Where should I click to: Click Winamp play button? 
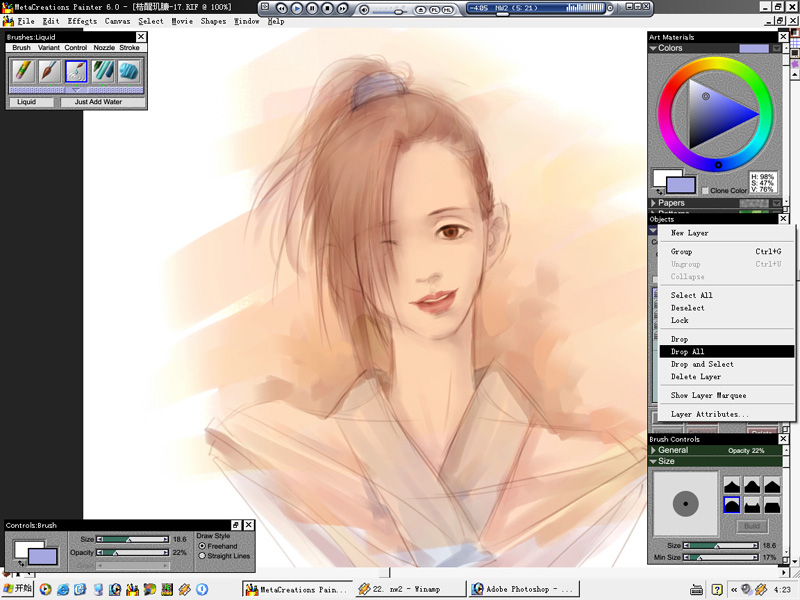click(x=297, y=8)
